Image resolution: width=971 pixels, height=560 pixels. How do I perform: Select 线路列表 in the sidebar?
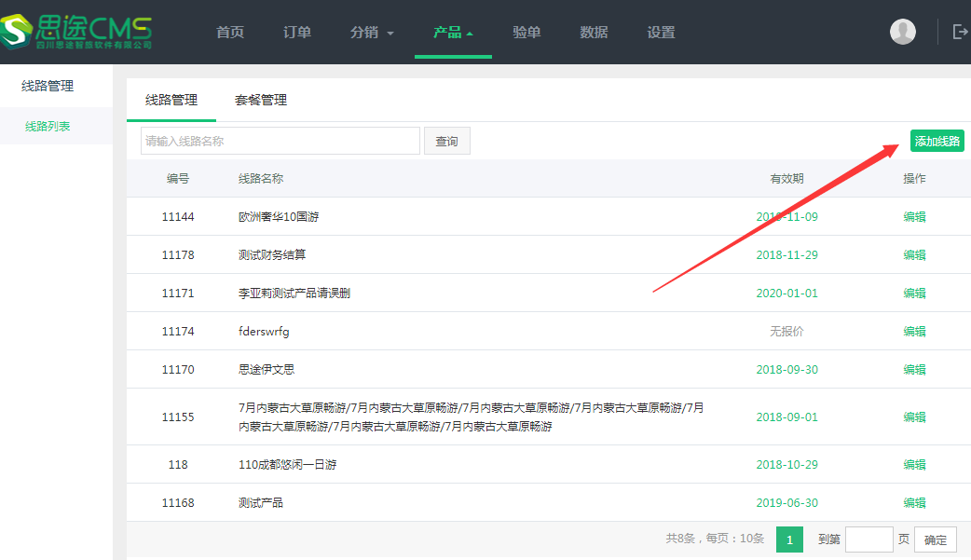click(x=48, y=126)
